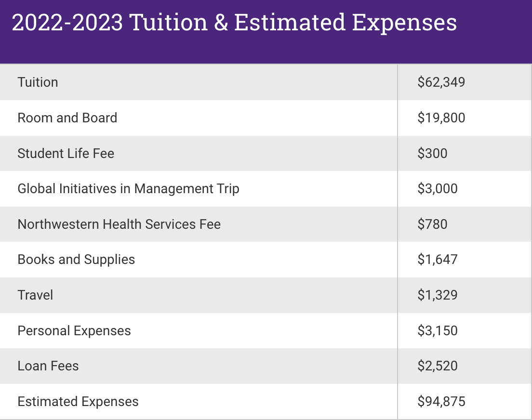532x420 pixels.
Task: Select the $1,329 travel amount
Action: [437, 295]
